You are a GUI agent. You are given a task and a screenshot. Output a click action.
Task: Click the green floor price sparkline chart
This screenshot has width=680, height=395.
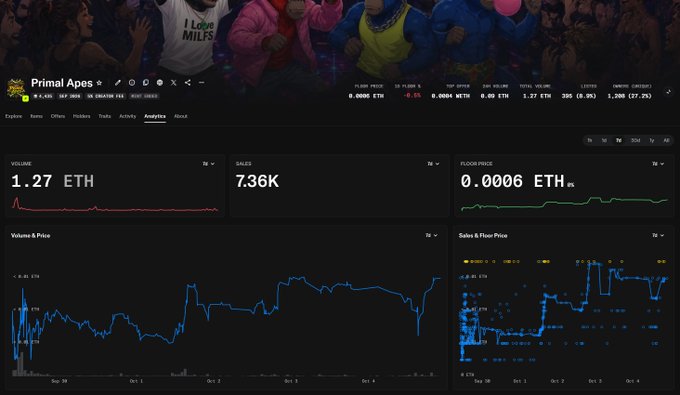tap(564, 204)
